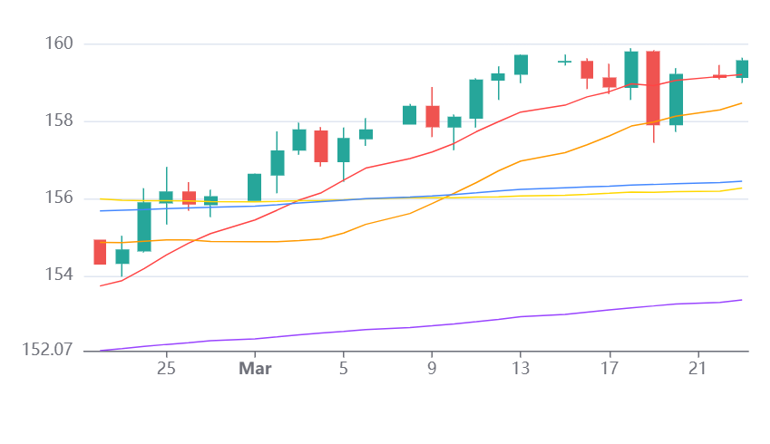Click the y-axis price label 156

[59, 198]
